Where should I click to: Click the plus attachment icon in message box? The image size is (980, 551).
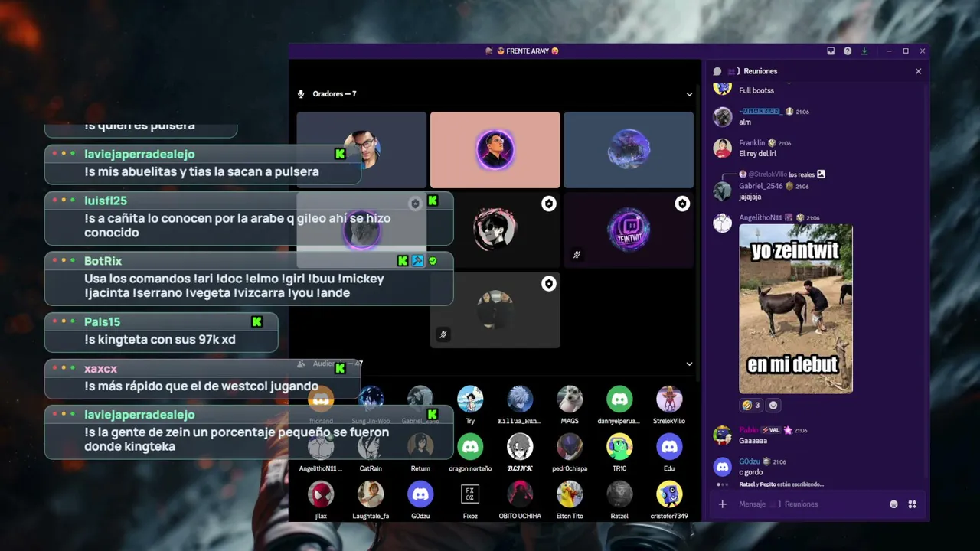tap(722, 504)
